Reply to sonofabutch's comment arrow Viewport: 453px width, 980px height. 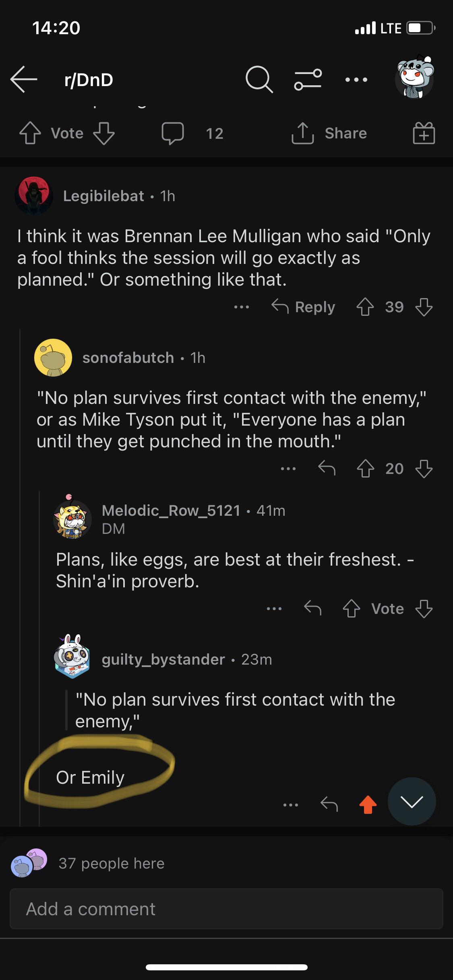(327, 468)
